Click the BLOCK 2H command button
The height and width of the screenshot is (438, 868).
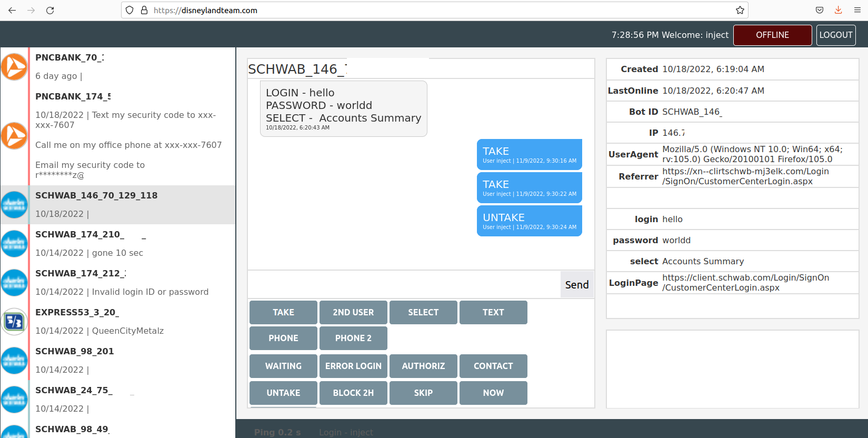tap(353, 393)
